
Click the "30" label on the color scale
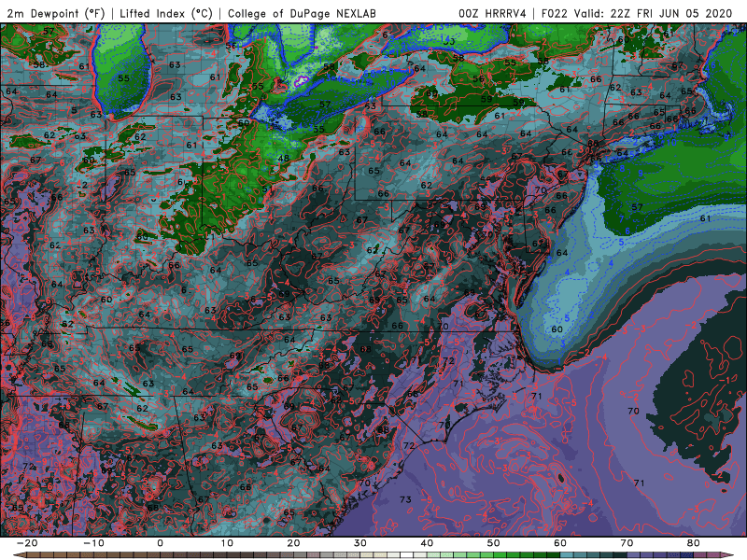pos(360,543)
